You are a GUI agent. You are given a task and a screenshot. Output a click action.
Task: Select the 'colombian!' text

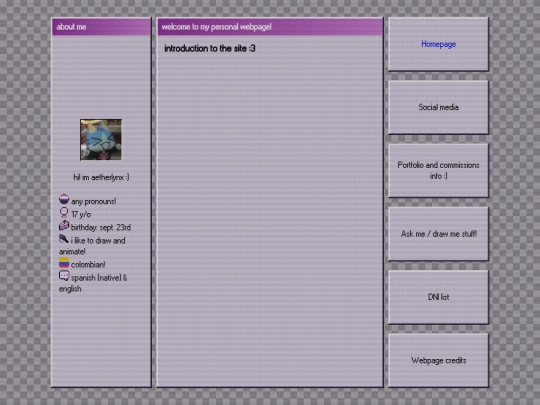[88, 265]
